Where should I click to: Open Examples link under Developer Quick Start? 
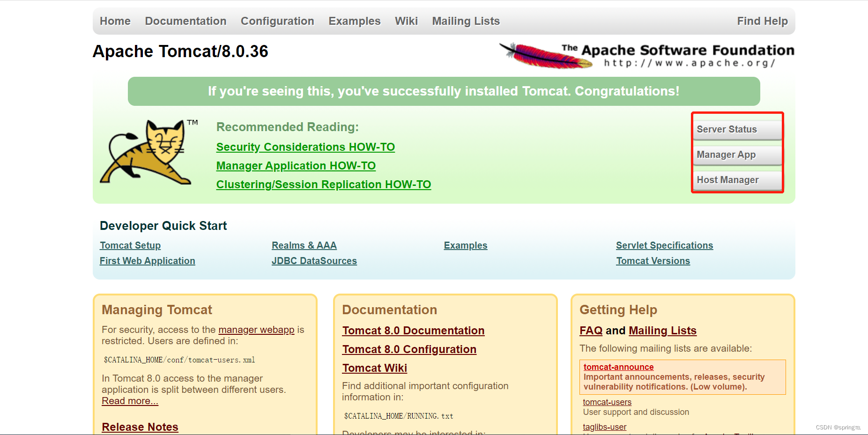click(x=466, y=245)
